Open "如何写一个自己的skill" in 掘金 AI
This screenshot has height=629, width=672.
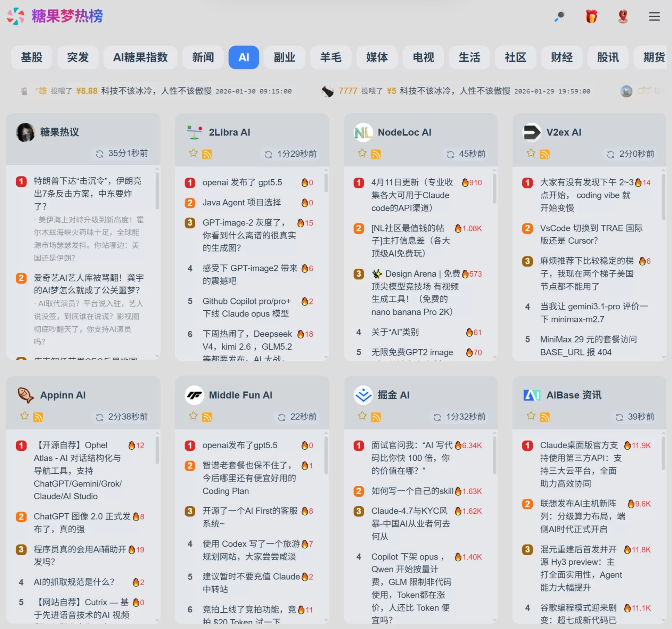pos(412,491)
